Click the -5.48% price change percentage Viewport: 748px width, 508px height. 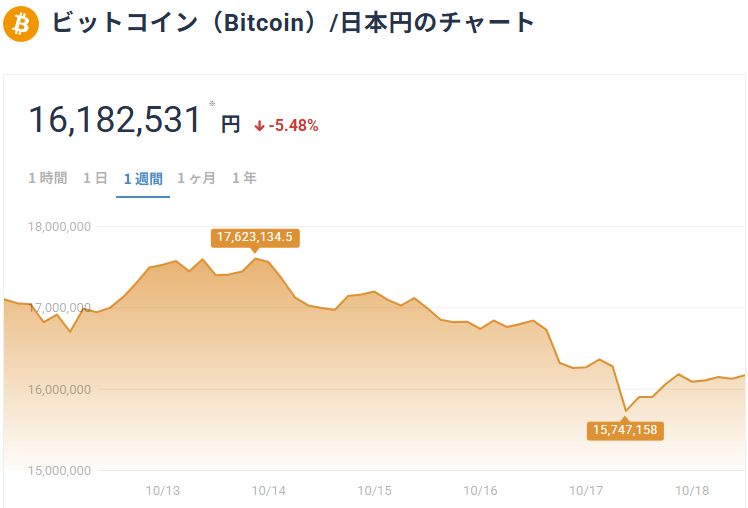click(x=293, y=126)
